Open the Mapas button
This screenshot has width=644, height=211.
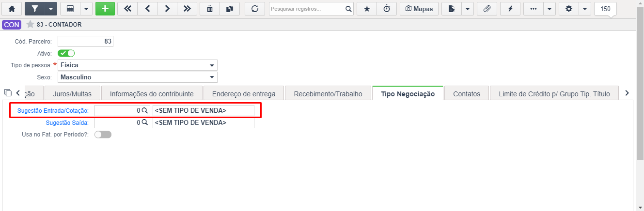(419, 9)
